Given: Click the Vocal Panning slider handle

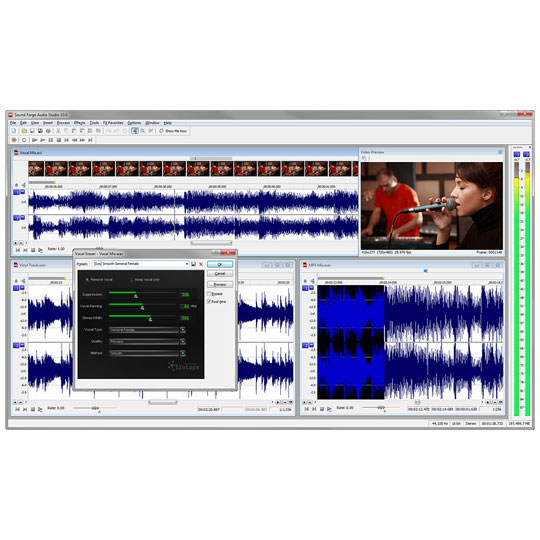Looking at the screenshot, I should (x=142, y=308).
